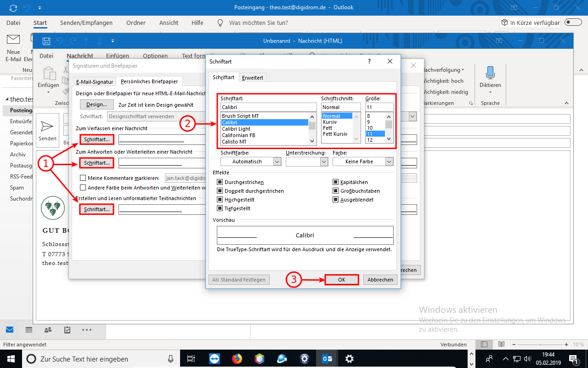Open Firefox from the taskbar

click(237, 358)
